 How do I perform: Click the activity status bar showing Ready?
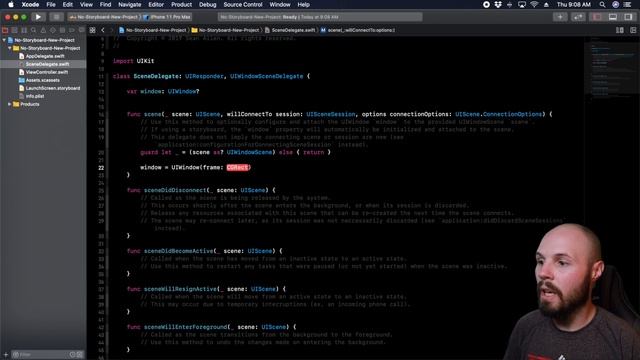tap(320, 17)
